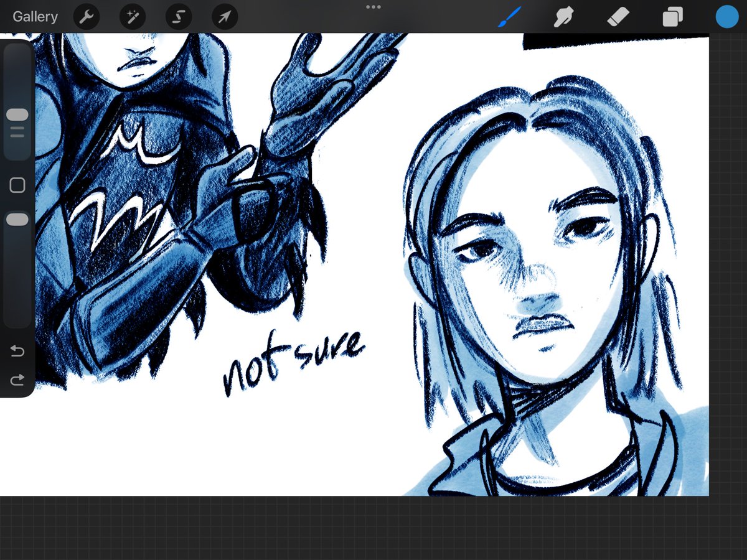Tap the square Modify button on sidebar

tap(17, 185)
